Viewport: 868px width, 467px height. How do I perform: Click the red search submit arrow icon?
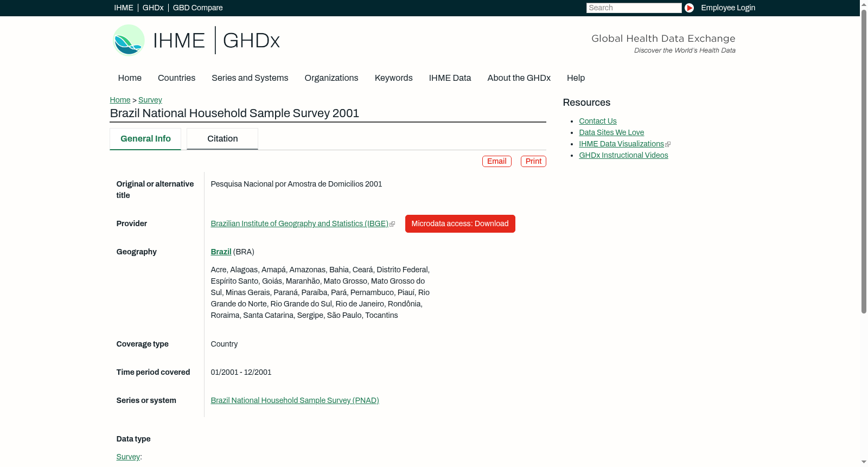[x=689, y=8]
